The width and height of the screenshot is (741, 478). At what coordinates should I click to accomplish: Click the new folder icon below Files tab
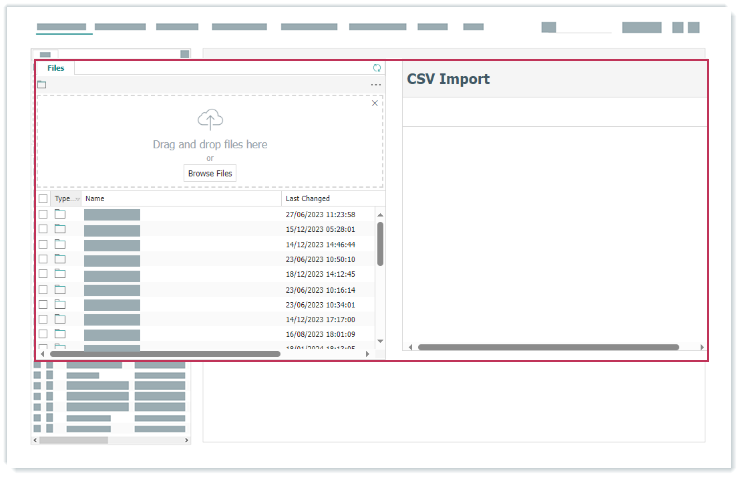coord(42,85)
